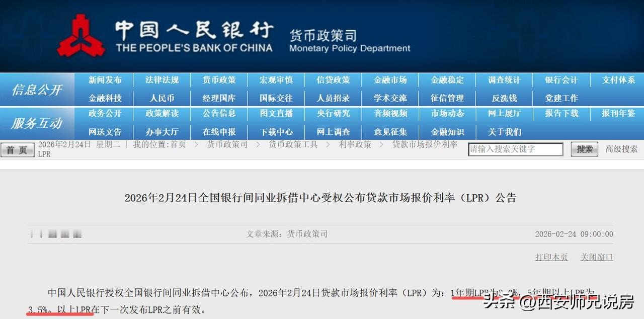Click the 关闭窗口 close window link
644x319 pixels.
[x=596, y=257]
